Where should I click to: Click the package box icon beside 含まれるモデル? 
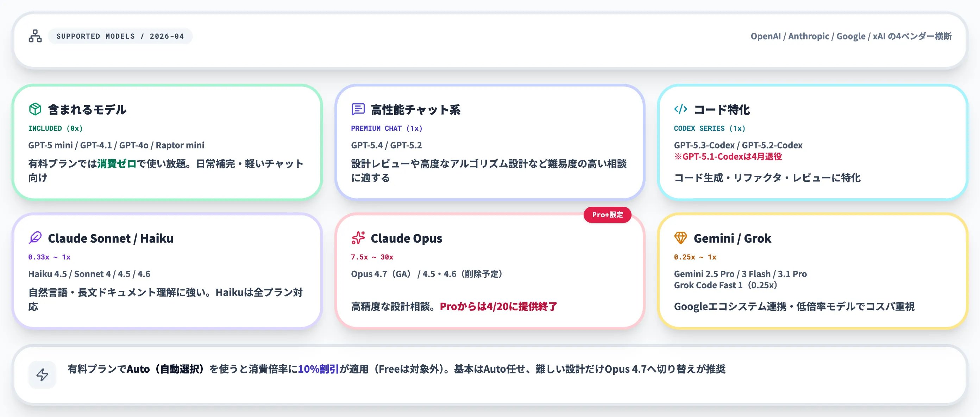click(x=36, y=110)
